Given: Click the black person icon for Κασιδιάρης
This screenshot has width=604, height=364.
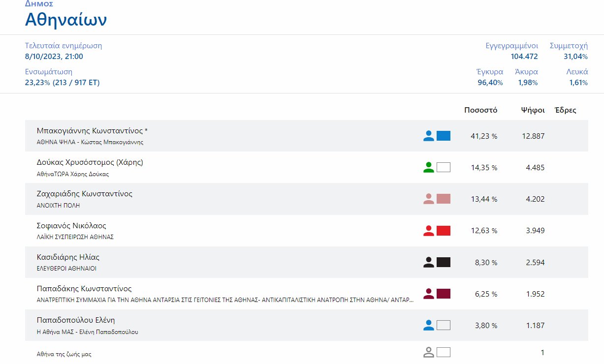Looking at the screenshot, I should click(429, 262).
